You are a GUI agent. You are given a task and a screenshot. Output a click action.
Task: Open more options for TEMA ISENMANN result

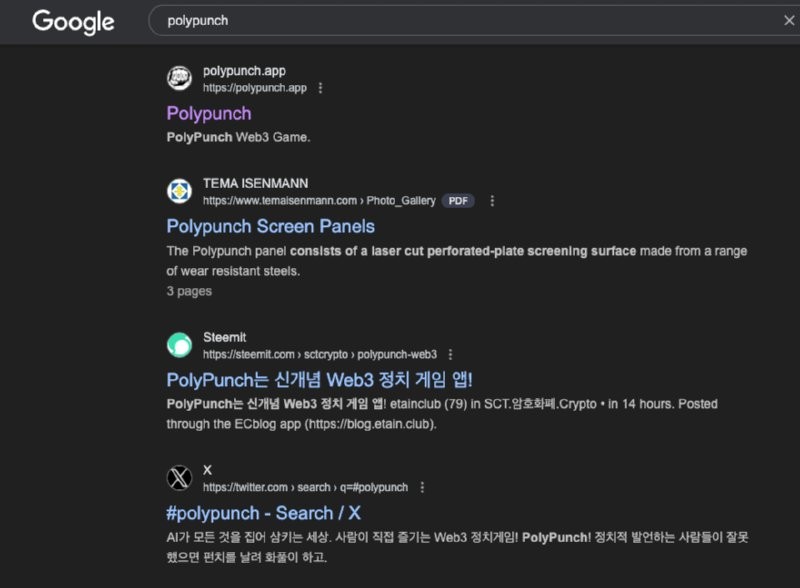point(492,201)
